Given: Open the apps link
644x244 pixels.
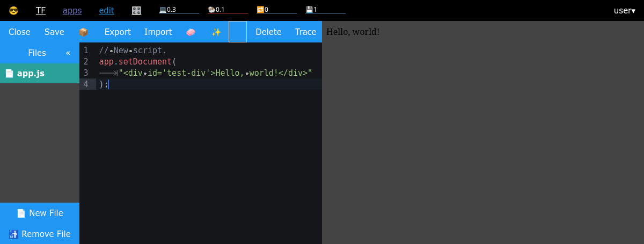Looking at the screenshot, I should click(x=72, y=10).
